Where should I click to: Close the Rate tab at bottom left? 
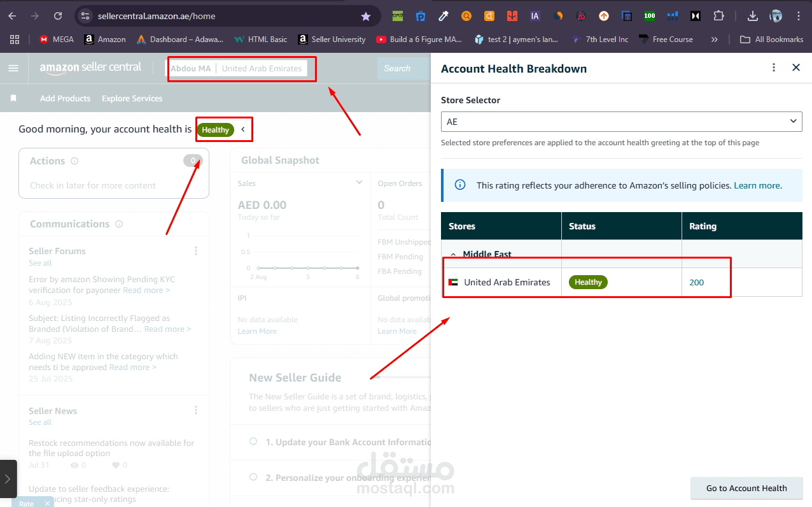coord(47,503)
